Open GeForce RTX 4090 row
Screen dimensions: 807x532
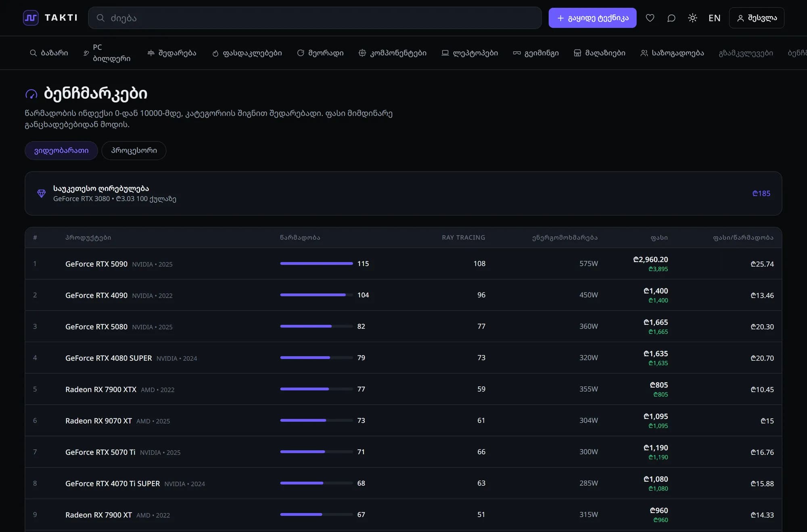pyautogui.click(x=403, y=295)
